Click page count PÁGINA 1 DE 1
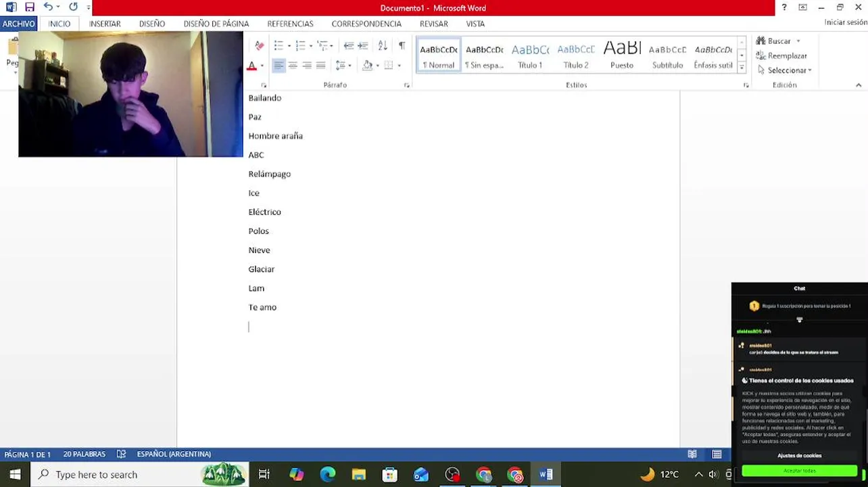Viewport: 868px width, 487px height. 28,455
